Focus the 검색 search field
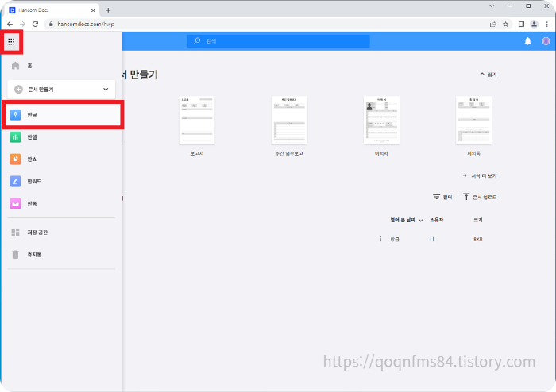 coord(278,41)
